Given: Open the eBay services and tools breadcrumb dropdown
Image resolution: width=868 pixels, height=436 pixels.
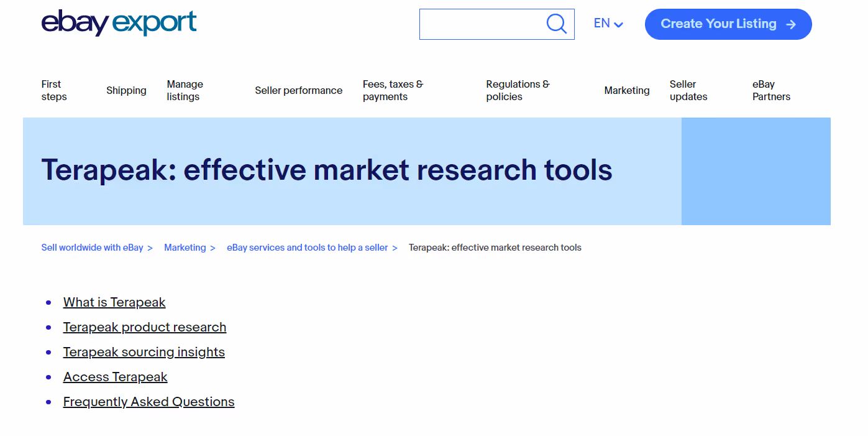Looking at the screenshot, I should [x=308, y=247].
